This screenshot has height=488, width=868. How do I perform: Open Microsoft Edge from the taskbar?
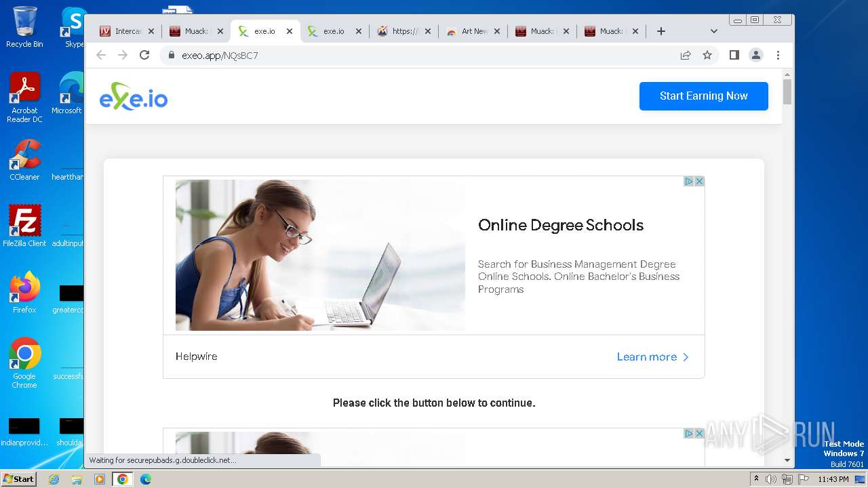146,479
